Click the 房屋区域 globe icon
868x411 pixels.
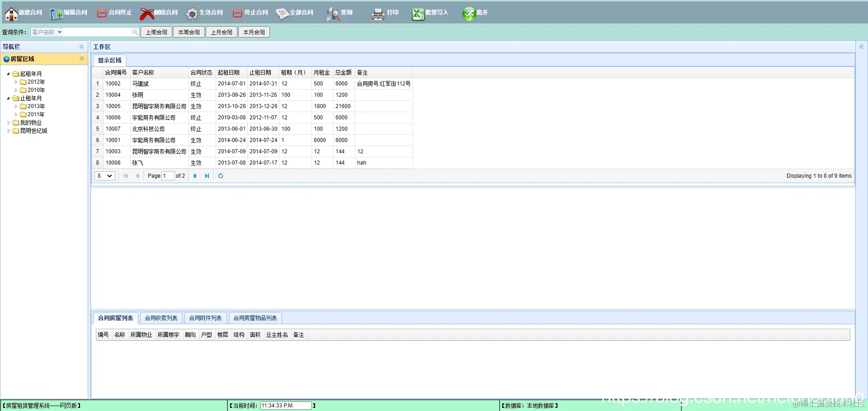click(6, 59)
